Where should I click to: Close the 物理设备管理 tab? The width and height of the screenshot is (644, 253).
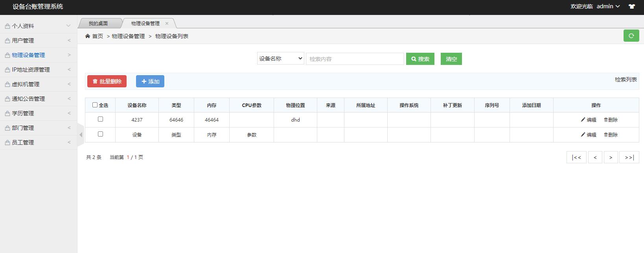[x=167, y=24]
